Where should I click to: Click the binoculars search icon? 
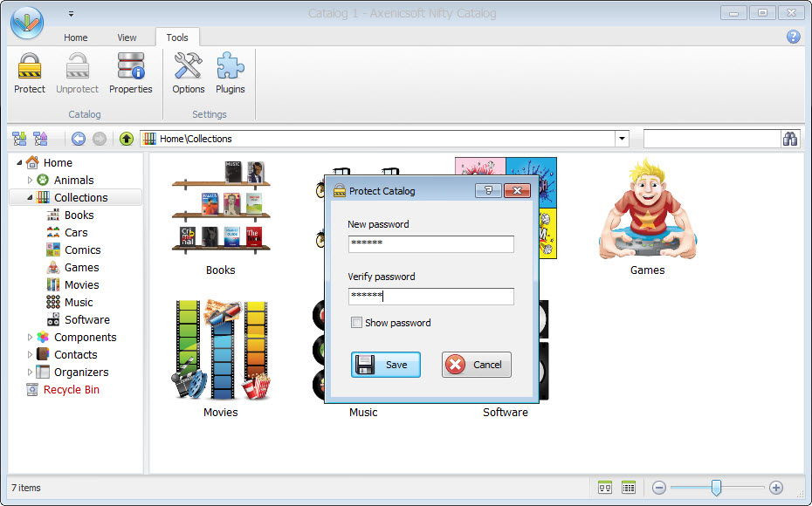coord(789,139)
